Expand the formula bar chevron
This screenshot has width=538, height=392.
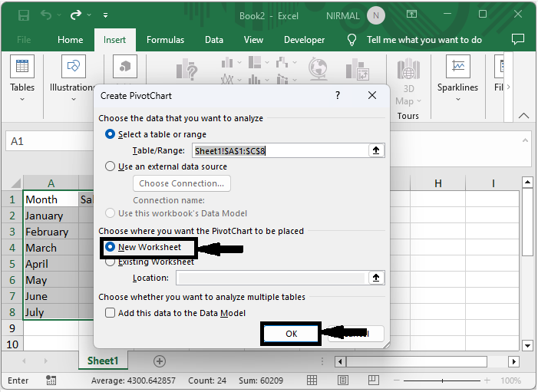(x=525, y=140)
